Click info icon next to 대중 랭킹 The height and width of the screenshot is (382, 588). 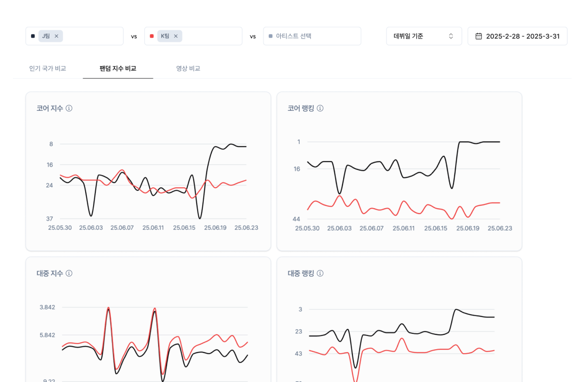[x=320, y=273]
